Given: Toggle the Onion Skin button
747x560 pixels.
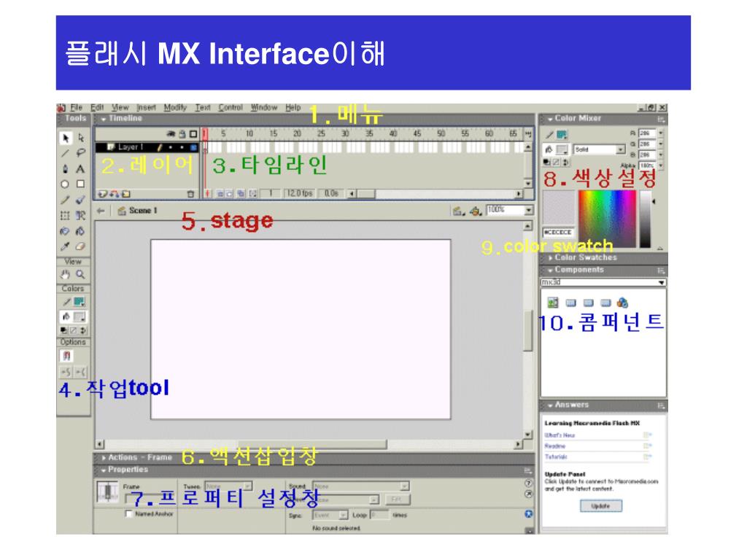Looking at the screenshot, I should coord(220,194).
